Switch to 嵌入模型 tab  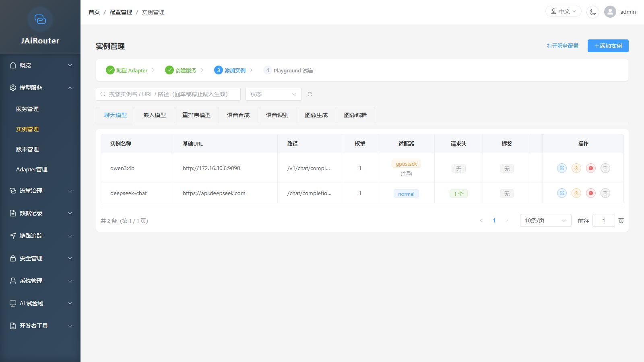[x=155, y=115]
